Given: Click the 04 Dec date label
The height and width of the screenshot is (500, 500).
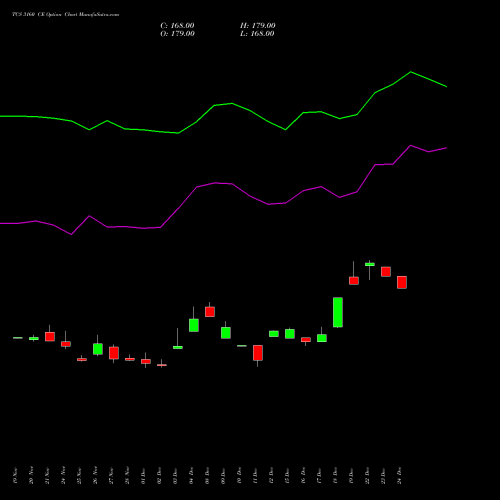Looking at the screenshot, I should click(191, 475).
